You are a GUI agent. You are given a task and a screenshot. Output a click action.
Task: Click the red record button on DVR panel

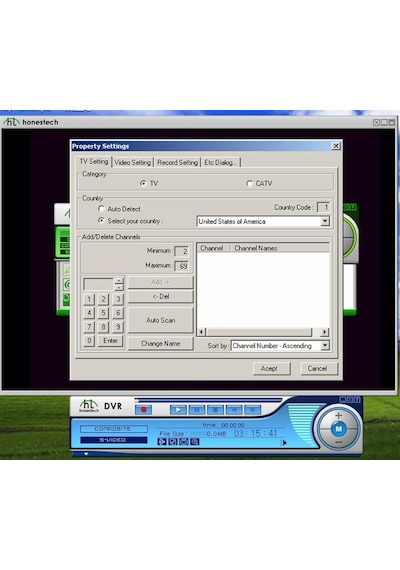click(143, 410)
